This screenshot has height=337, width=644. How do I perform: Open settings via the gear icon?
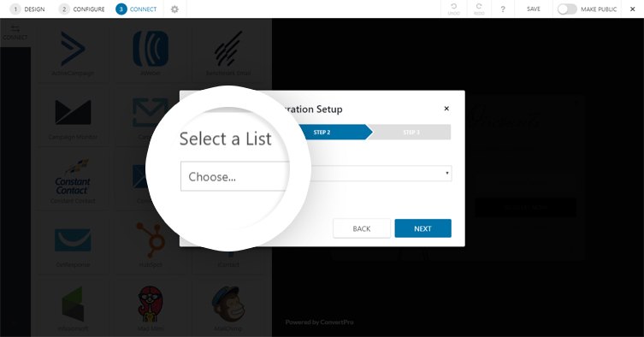pyautogui.click(x=174, y=9)
